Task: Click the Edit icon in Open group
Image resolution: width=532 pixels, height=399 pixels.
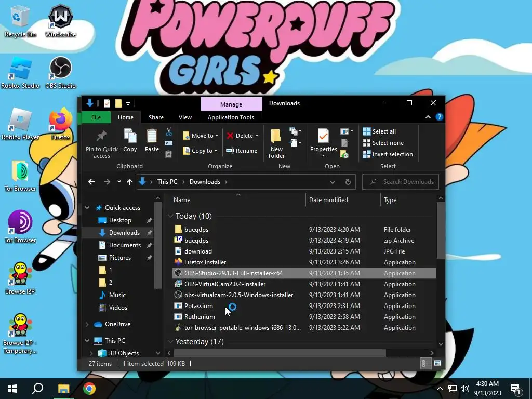Action: (345, 143)
